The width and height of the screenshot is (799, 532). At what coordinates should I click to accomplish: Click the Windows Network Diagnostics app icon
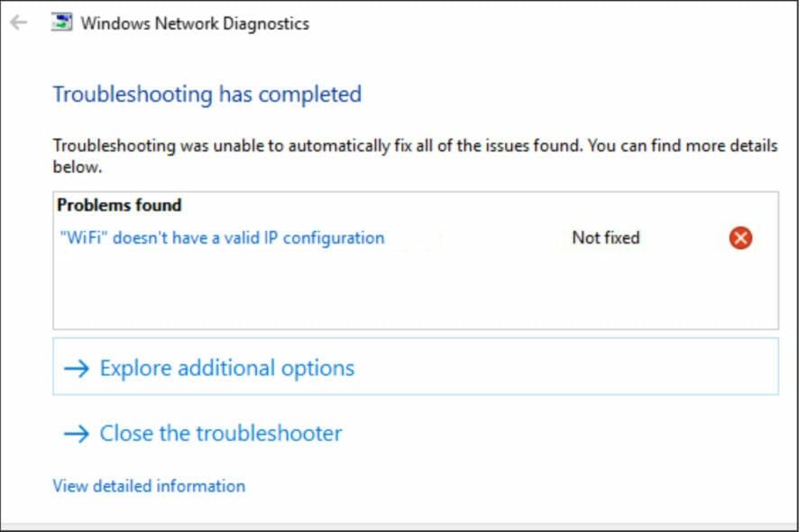pos(62,23)
